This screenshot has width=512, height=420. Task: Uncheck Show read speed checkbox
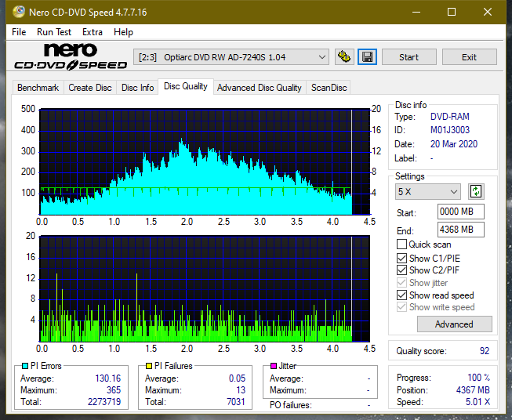[x=401, y=295]
